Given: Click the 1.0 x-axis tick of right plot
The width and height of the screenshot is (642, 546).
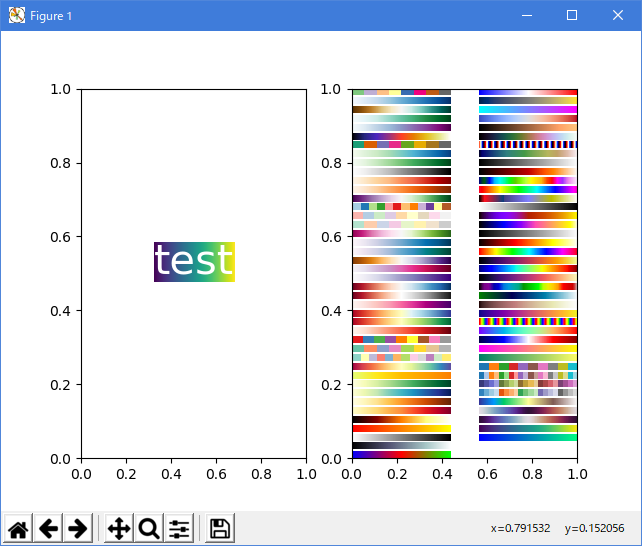Looking at the screenshot, I should tap(577, 472).
